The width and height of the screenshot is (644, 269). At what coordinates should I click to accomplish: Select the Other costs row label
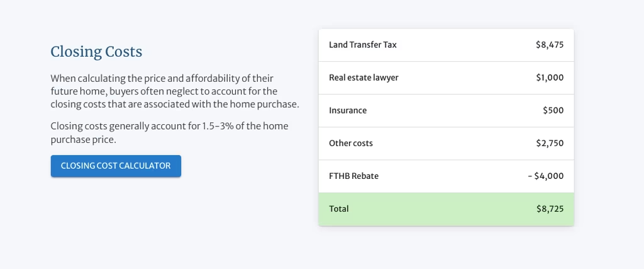[x=351, y=143]
